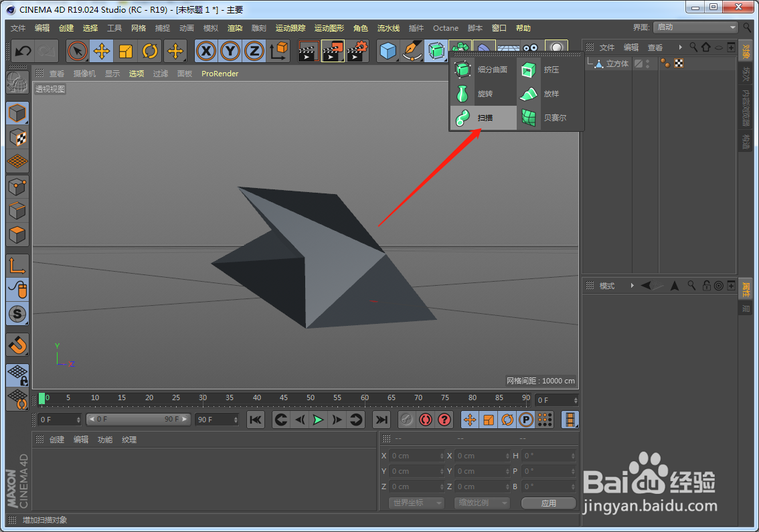759x532 pixels.
Task: Open object manager 查看 menu
Action: point(655,48)
